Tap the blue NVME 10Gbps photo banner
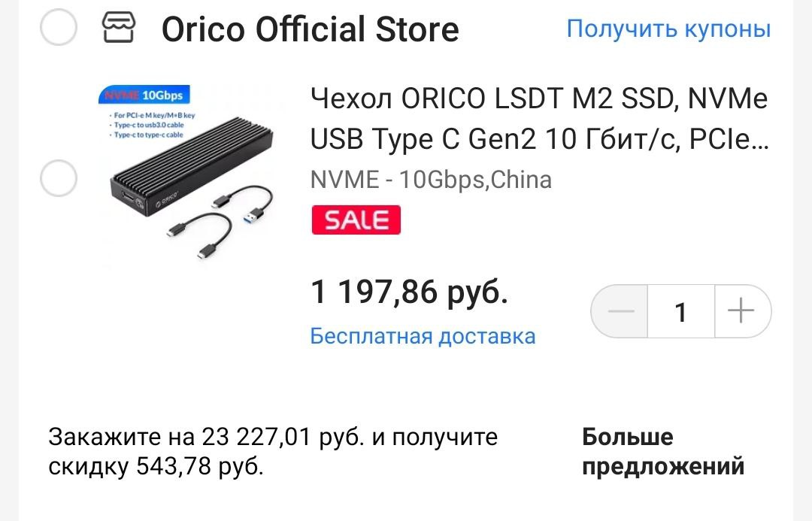The width and height of the screenshot is (812, 521). pyautogui.click(x=144, y=95)
